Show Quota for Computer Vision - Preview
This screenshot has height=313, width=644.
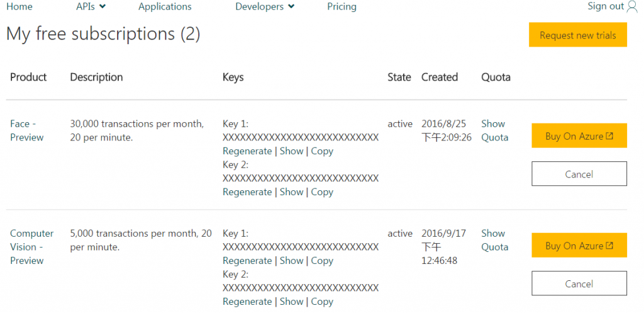pos(495,240)
